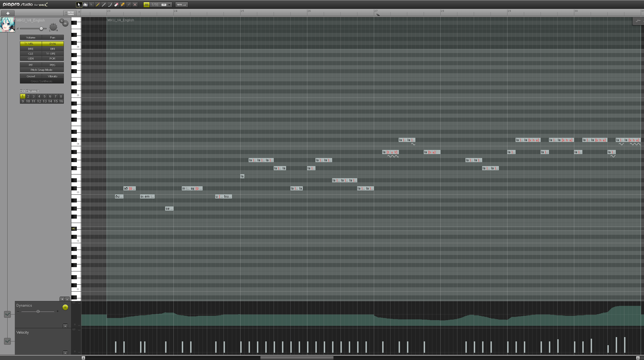644x360 pixels.
Task: Select the arrow pointer tool
Action: [x=79, y=5]
